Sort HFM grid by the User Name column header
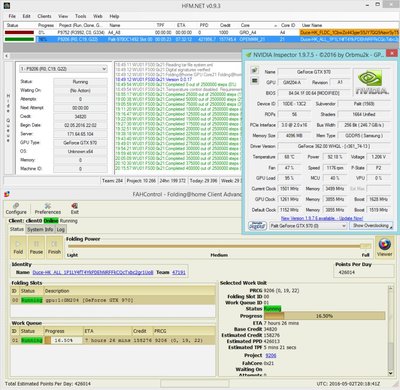 [312, 25]
